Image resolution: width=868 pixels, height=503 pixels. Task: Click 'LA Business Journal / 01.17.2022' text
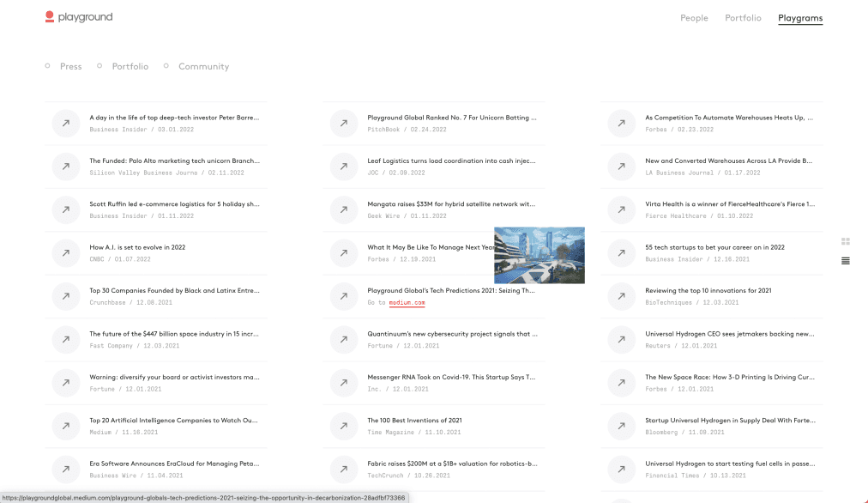[702, 173]
